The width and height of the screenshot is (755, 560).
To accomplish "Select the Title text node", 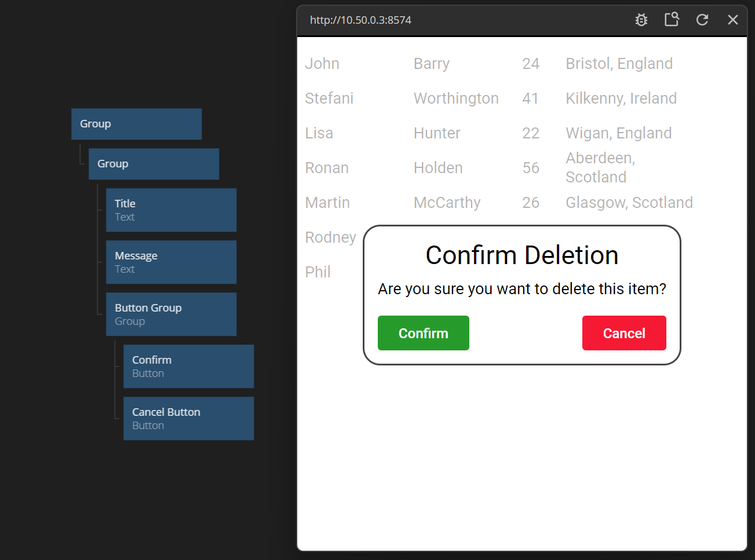I will [171, 210].
